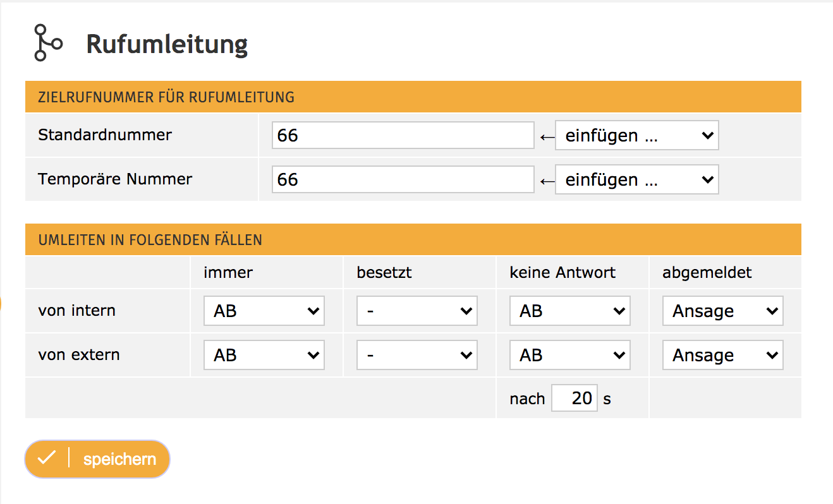Click the 'nach' seconds input field
The height and width of the screenshot is (504, 833).
[x=575, y=399]
